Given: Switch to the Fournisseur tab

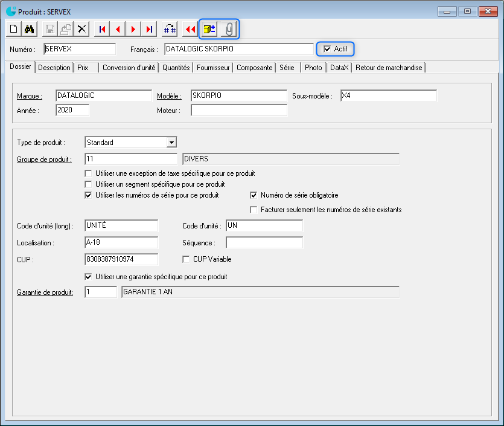Looking at the screenshot, I should pos(213,68).
